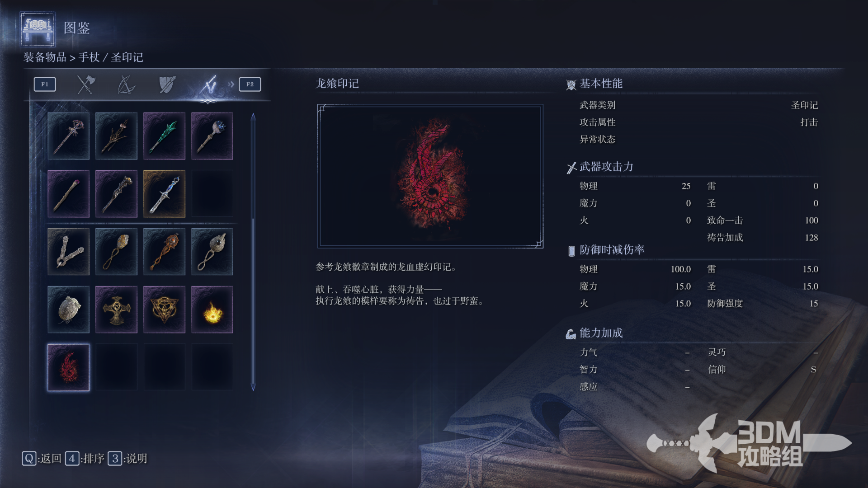Click the encyclopedia book icon
This screenshot has height=488, width=868.
[x=38, y=29]
